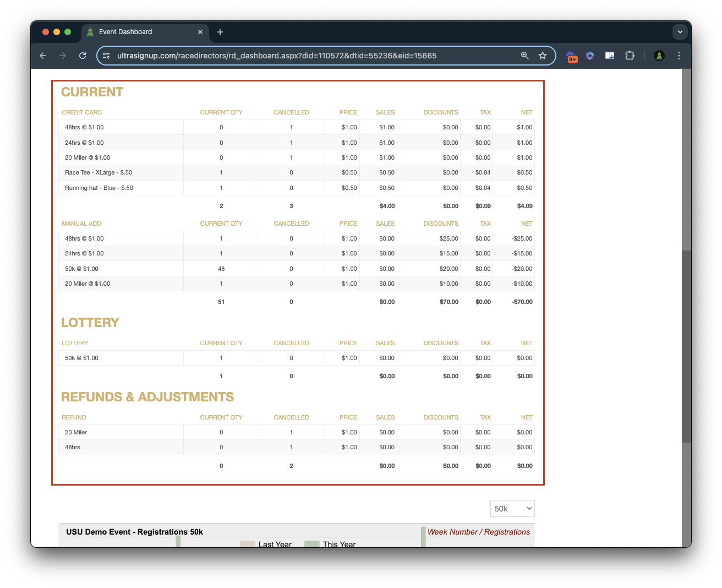Image resolution: width=722 pixels, height=588 pixels.
Task: Close the Event Dashboard tab
Action: coord(200,32)
